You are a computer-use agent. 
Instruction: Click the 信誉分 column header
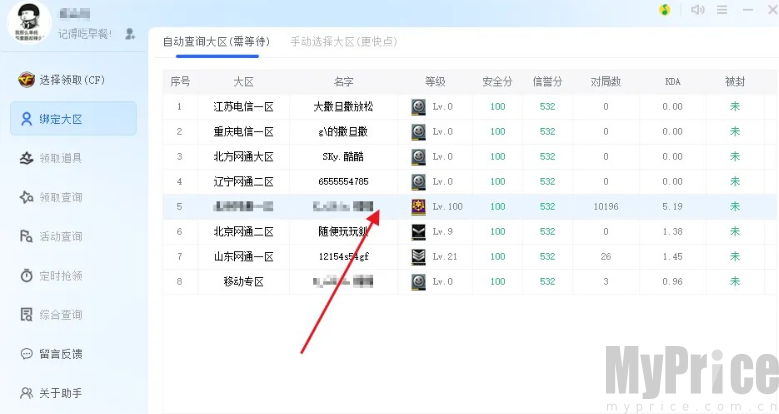(x=547, y=82)
